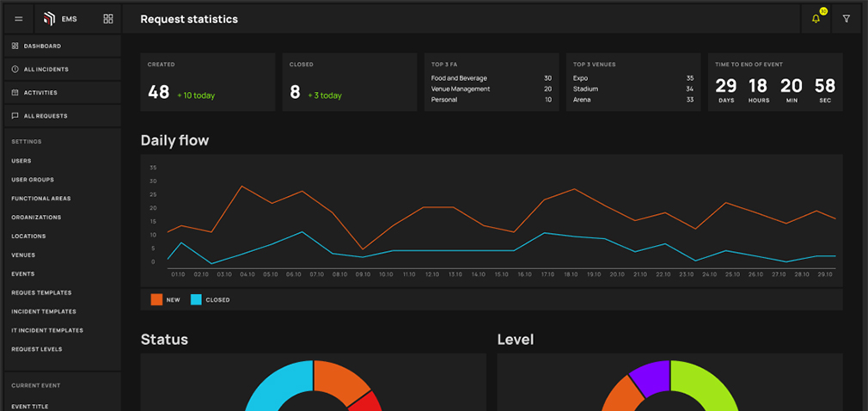868x411 pixels.
Task: Open the Dashboard menu item
Action: (63, 46)
